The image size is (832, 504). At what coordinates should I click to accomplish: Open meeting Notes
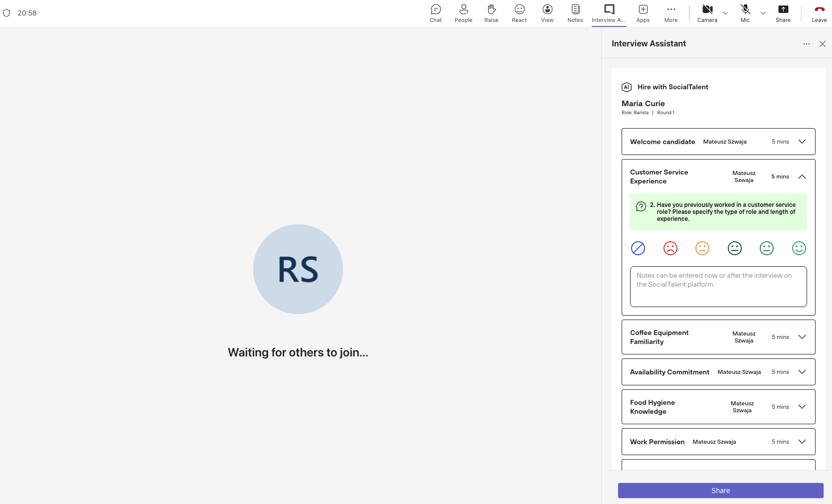(x=575, y=13)
